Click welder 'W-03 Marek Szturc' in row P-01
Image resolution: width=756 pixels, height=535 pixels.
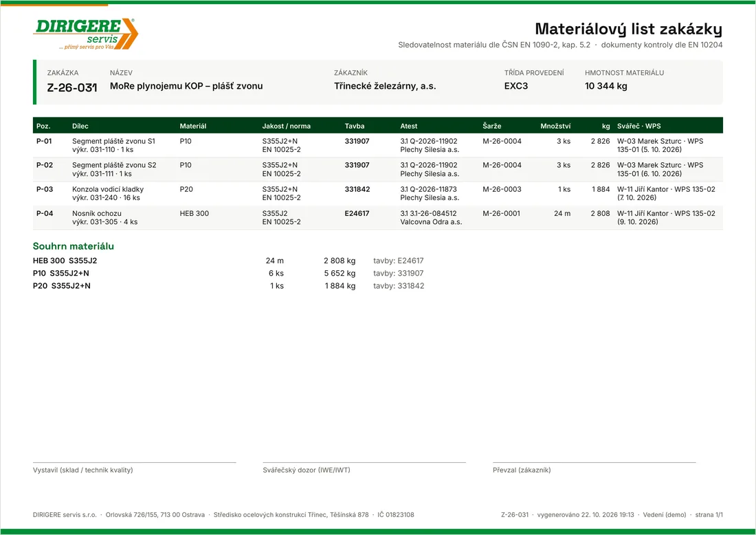(x=649, y=142)
